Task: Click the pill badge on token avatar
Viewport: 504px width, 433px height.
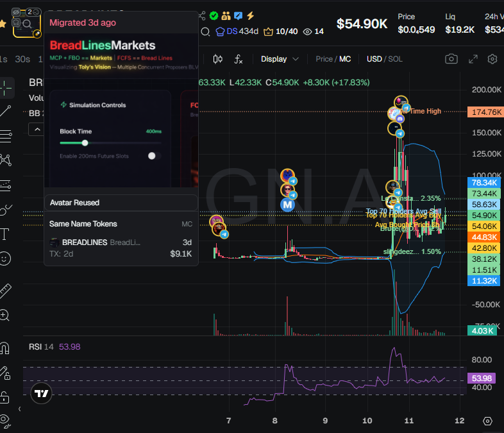Action: click(x=37, y=34)
